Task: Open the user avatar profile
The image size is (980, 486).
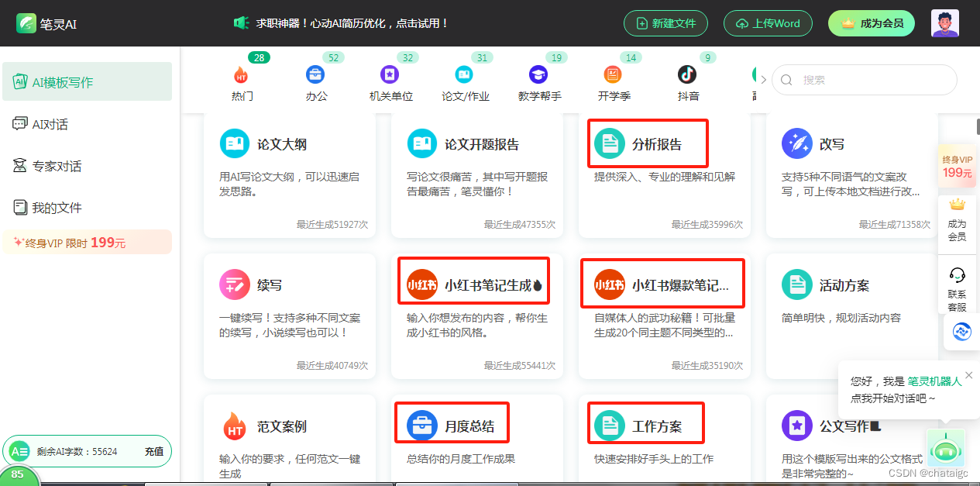Action: pyautogui.click(x=944, y=23)
